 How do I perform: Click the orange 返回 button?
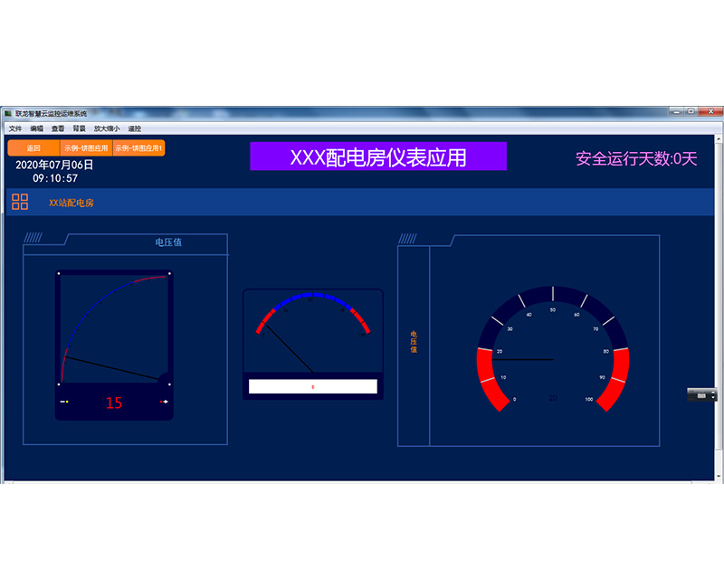(x=33, y=148)
